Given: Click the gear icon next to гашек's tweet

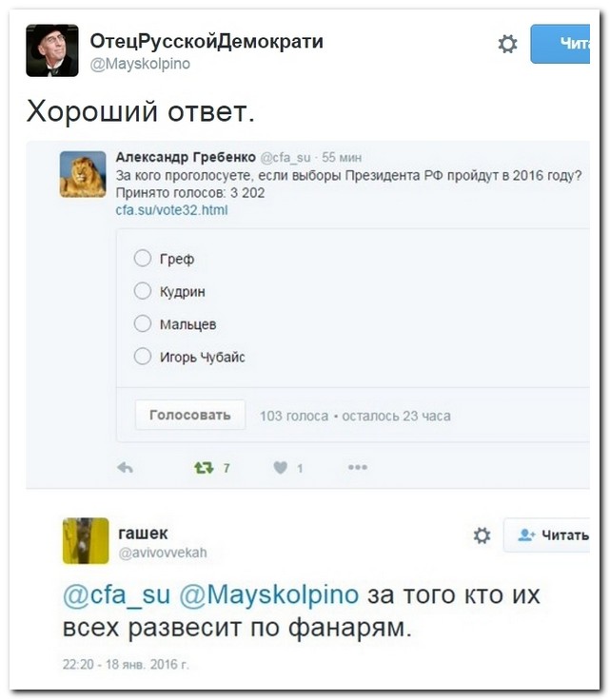Looking at the screenshot, I should click(482, 535).
